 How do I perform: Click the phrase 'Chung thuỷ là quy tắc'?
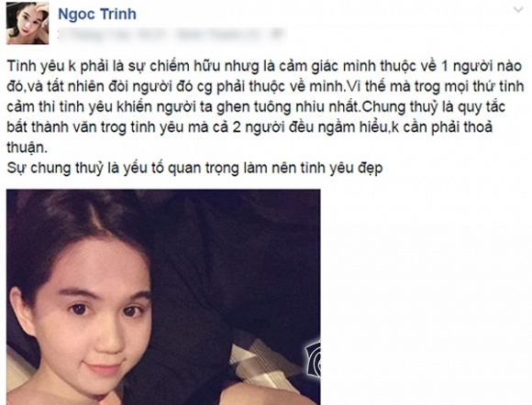pyautogui.click(x=434, y=107)
